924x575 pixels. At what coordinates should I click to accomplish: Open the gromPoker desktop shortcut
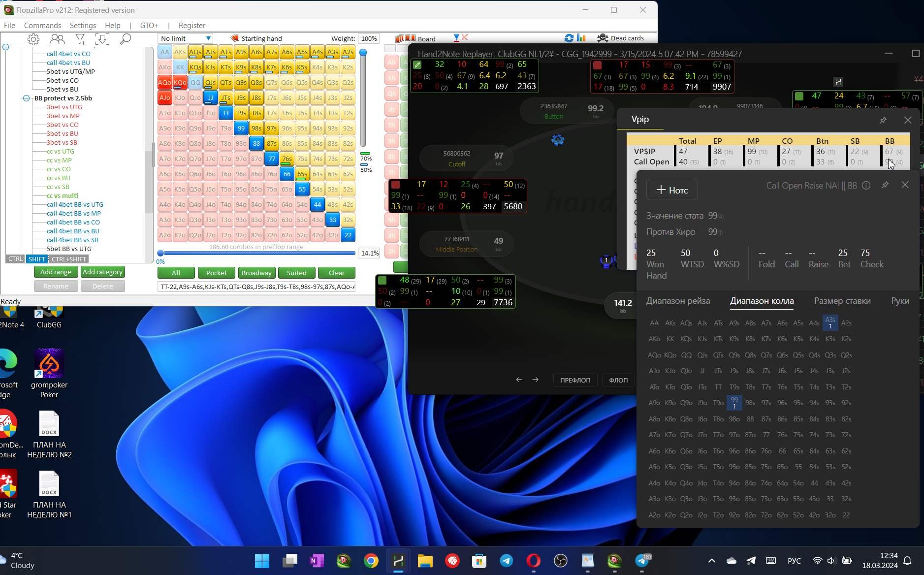click(x=49, y=373)
